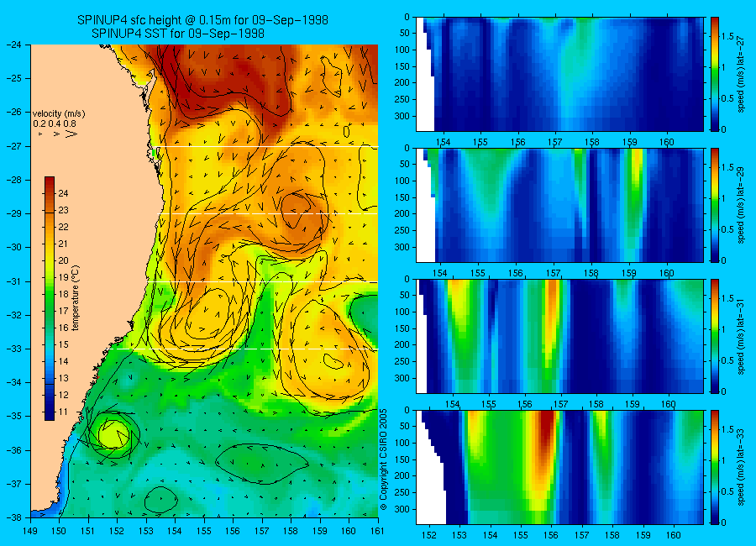Screen dimensions: 756x546
Task: Click the map's longitude tick label 151
Action: 88,531
